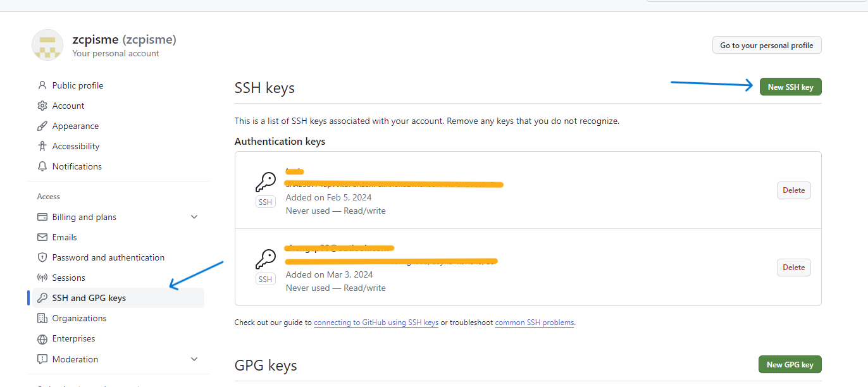This screenshot has height=387, width=868.
Task: Click the Appearance paintbrush icon
Action: pos(42,126)
